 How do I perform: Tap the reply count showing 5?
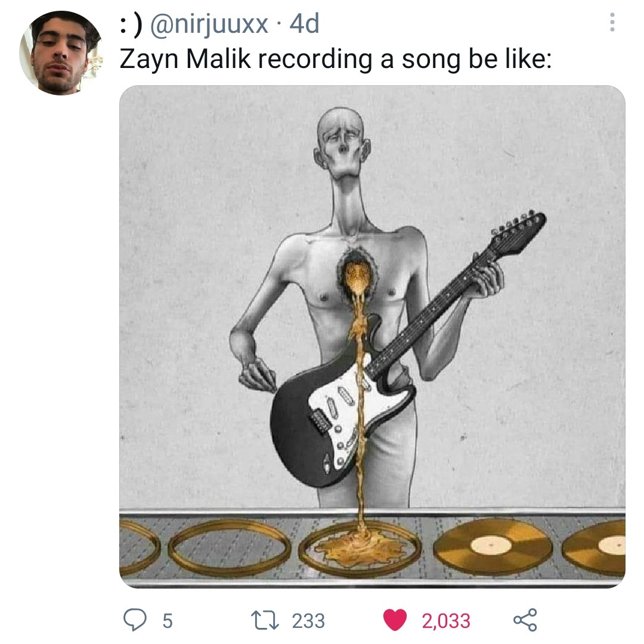[x=168, y=621]
